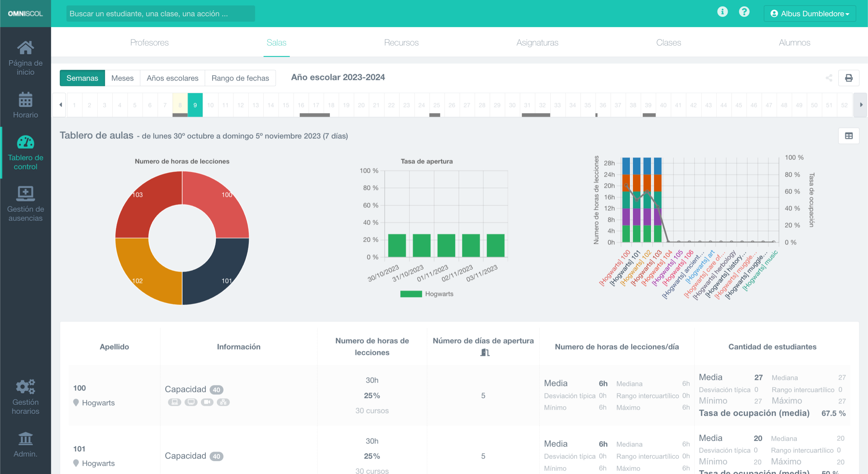Image resolution: width=868 pixels, height=474 pixels.
Task: Open the Admin building icon
Action: coord(25,439)
